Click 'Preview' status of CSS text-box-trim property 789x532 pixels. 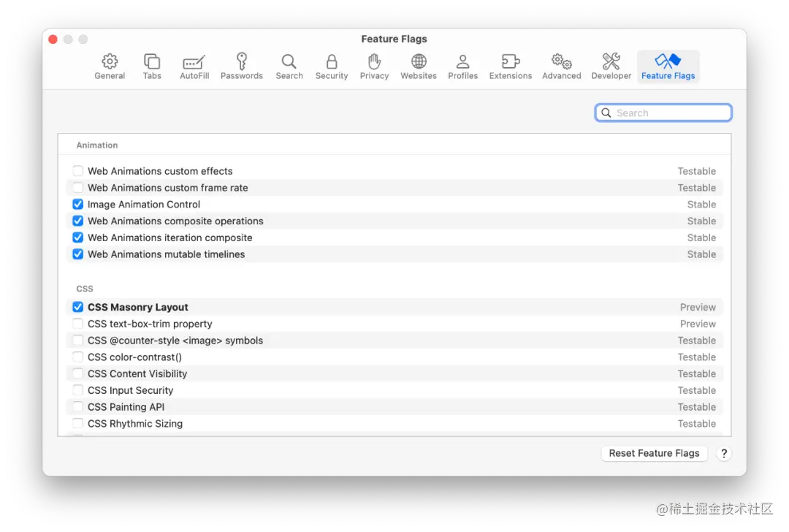pyautogui.click(x=698, y=324)
